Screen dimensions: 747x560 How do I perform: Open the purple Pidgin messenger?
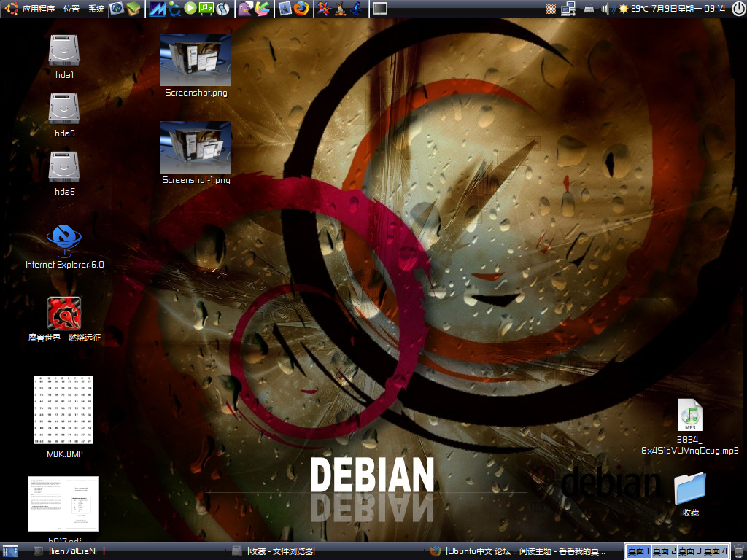click(245, 9)
